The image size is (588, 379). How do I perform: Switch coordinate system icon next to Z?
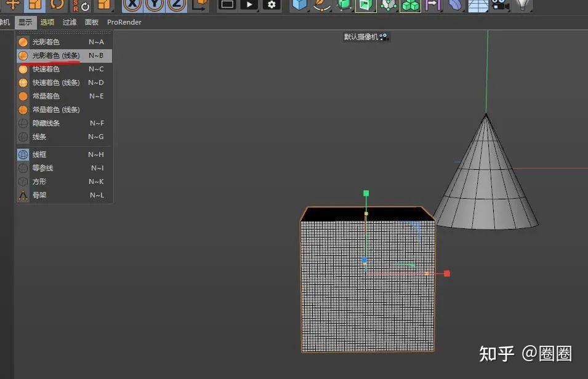click(199, 6)
